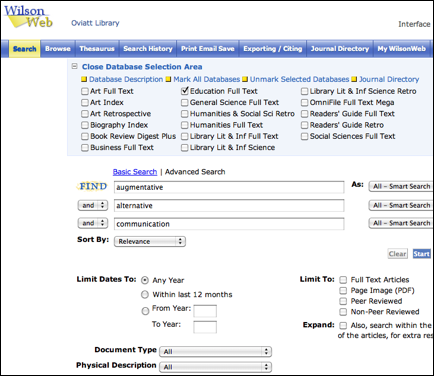This screenshot has width=434, height=376.
Task: Open Smart Search dropdown for augmentative row
Action: 401,186
